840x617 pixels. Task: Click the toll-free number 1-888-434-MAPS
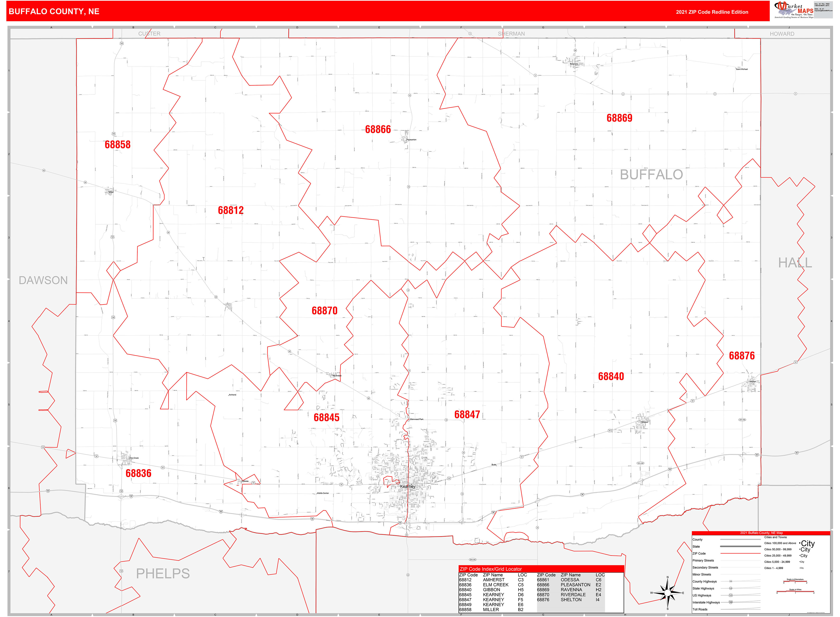pos(822,6)
